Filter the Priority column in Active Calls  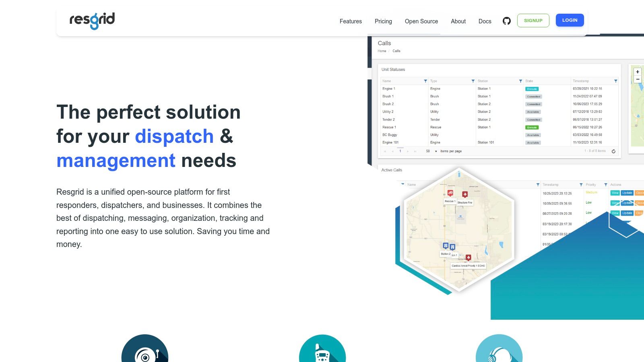(x=605, y=184)
